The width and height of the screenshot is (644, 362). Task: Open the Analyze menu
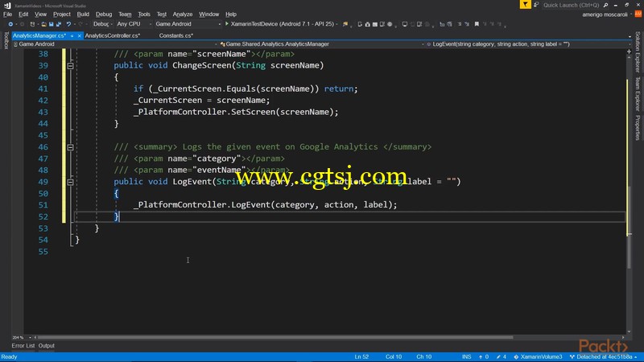point(183,14)
